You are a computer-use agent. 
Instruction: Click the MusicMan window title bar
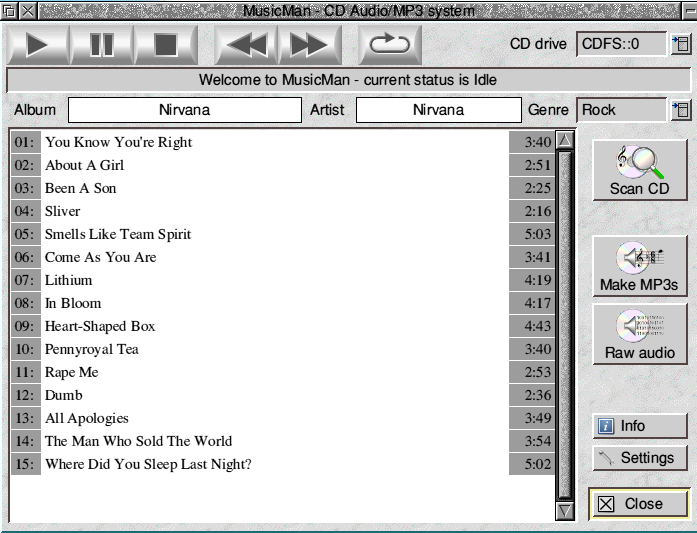(x=359, y=11)
